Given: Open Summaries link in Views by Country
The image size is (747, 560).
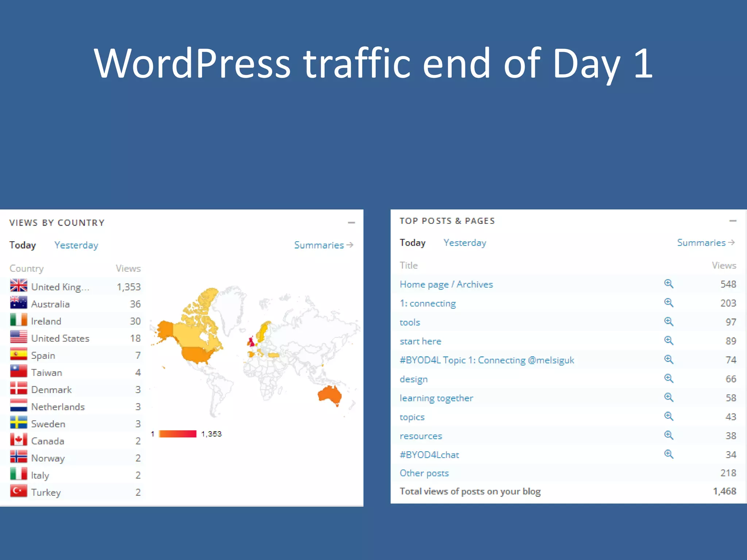Looking at the screenshot, I should pos(324,245).
